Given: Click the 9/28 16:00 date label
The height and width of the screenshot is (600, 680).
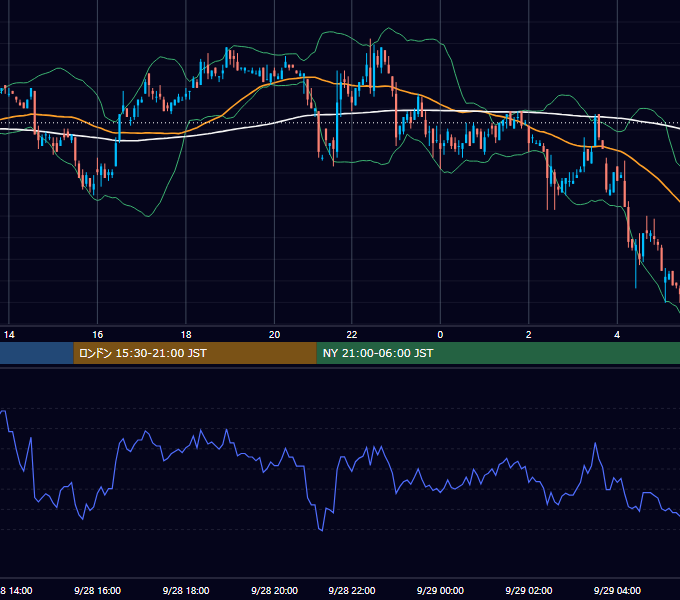Looking at the screenshot, I should [98, 591].
